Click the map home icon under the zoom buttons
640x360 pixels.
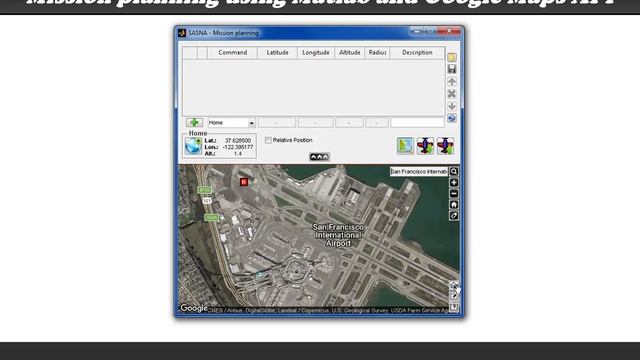point(454,204)
